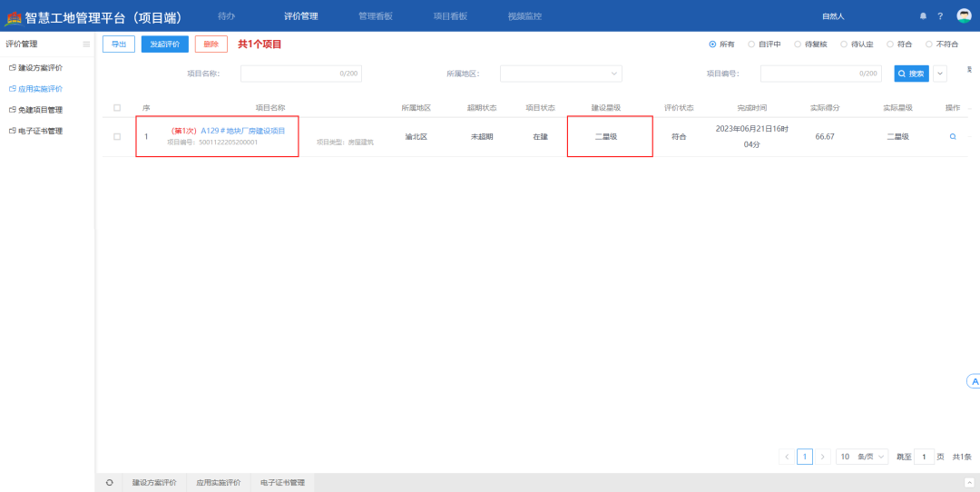Open A129＃地块厂房建设项目 project link

(x=242, y=131)
